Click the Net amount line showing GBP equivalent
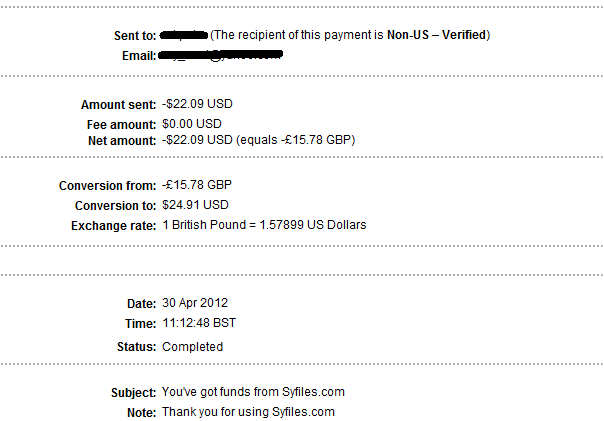The width and height of the screenshot is (604, 421). 258,141
